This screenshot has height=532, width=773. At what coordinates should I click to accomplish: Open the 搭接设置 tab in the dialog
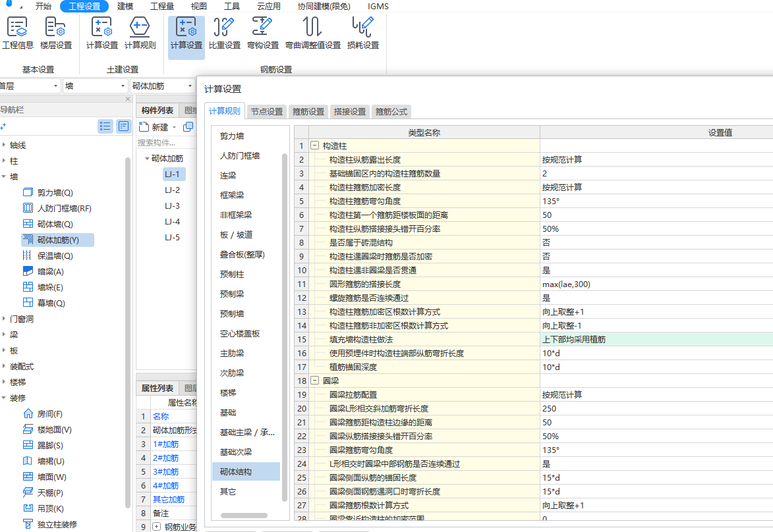350,112
